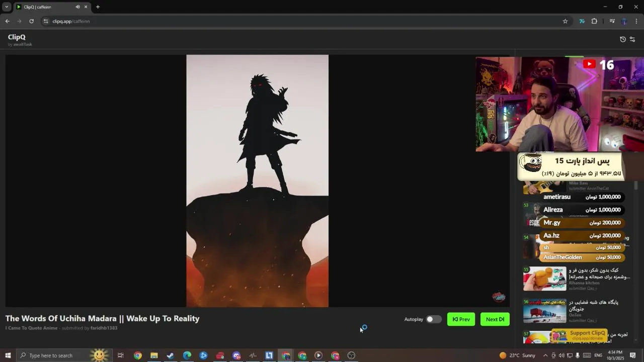Screen dimensions: 644x362
Task: Open Windows Start menu
Action: (x=8, y=355)
